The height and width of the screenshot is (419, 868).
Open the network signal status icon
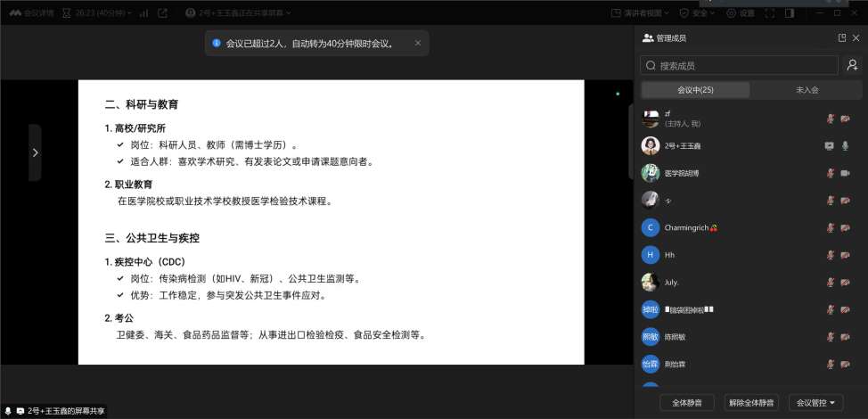coord(143,13)
